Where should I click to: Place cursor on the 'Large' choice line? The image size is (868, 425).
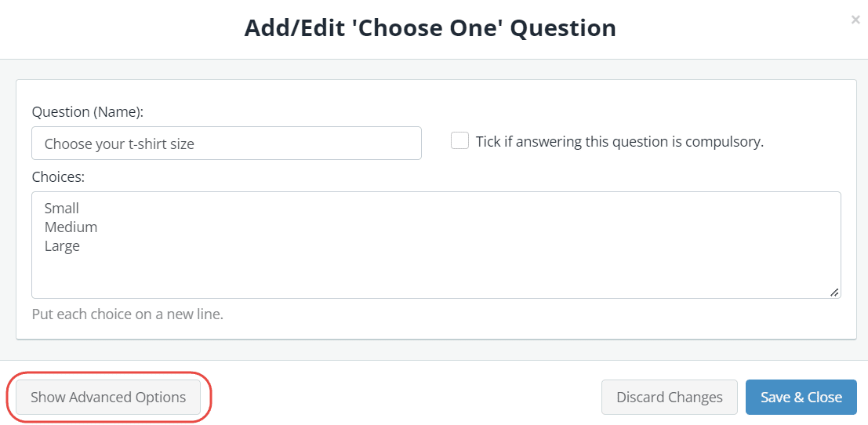tap(62, 246)
